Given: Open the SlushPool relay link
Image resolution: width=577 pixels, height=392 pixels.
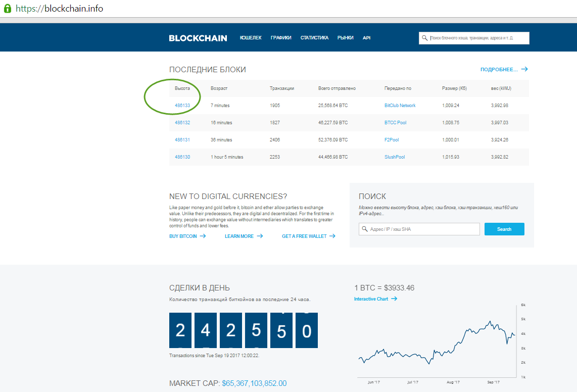Looking at the screenshot, I should click(x=395, y=157).
